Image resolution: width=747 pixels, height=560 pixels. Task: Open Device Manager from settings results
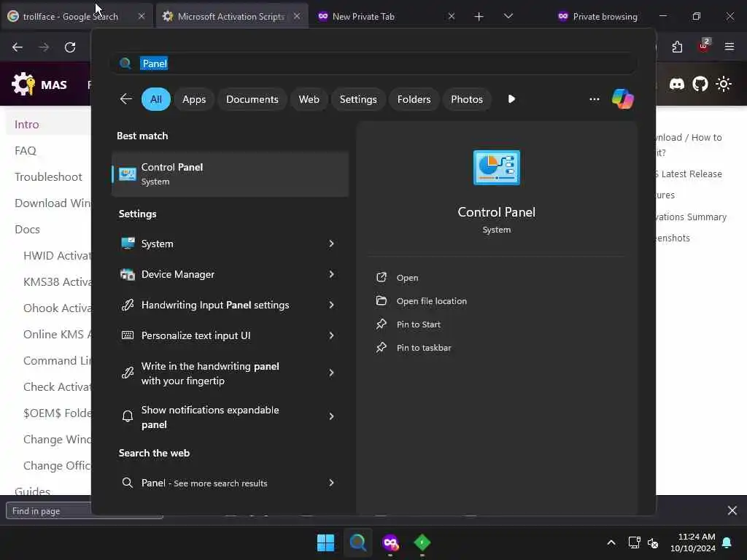[x=178, y=274]
